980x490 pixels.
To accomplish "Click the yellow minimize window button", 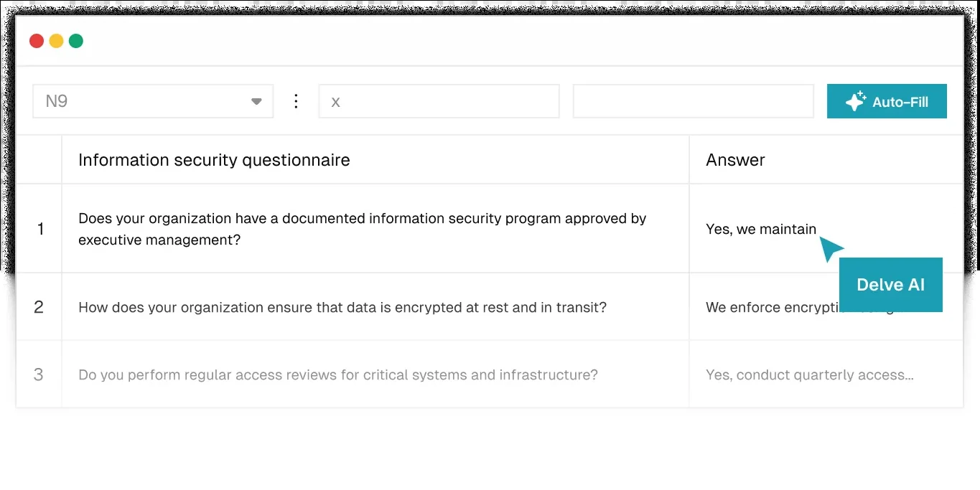I will (x=56, y=41).
